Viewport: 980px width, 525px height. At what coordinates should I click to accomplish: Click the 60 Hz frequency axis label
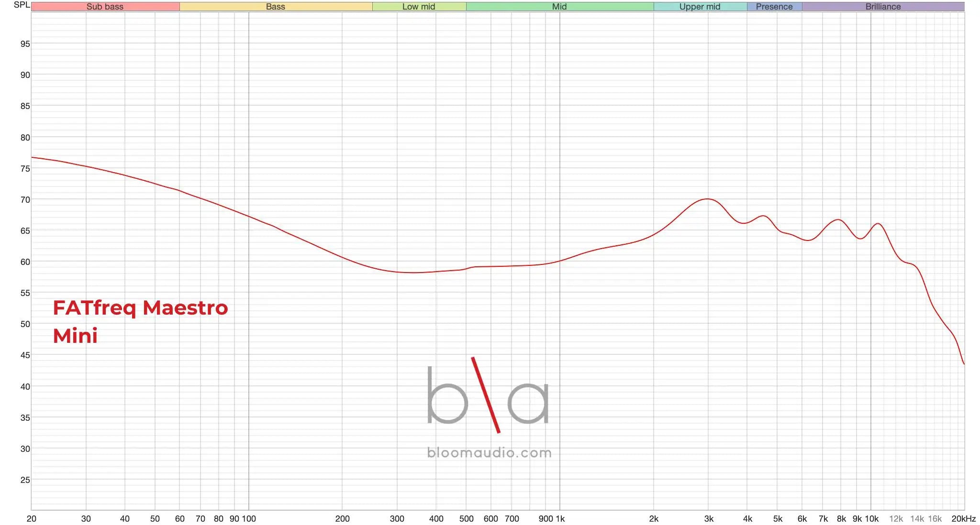(x=180, y=519)
